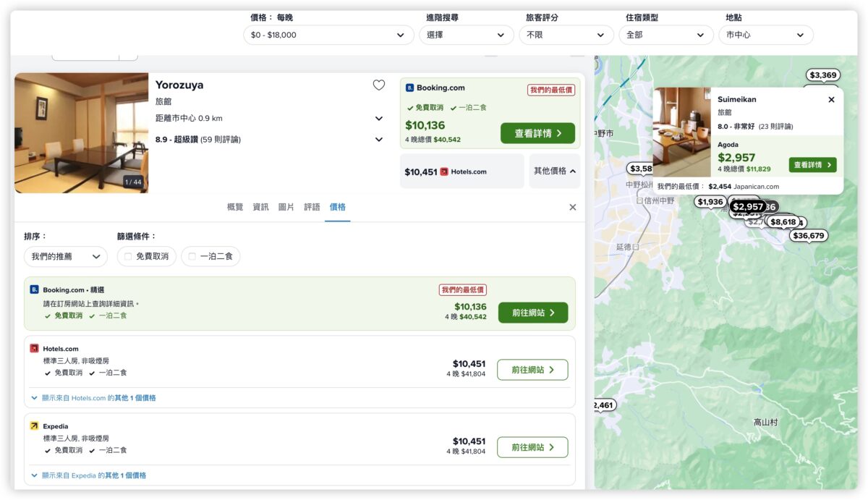This screenshot has width=868, height=500.
Task: Click 查看詳情 in the Suimeikan popup
Action: point(812,165)
